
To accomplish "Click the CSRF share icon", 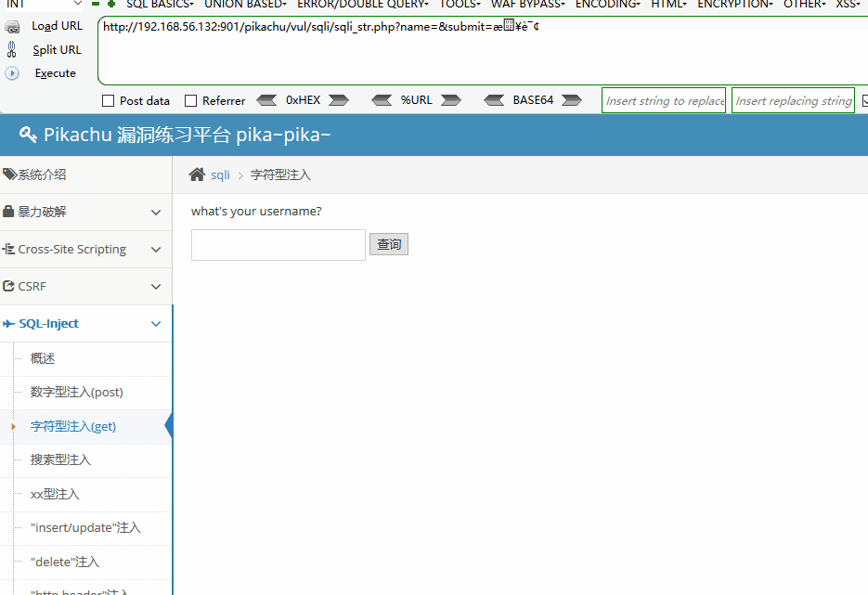I will tap(8, 286).
